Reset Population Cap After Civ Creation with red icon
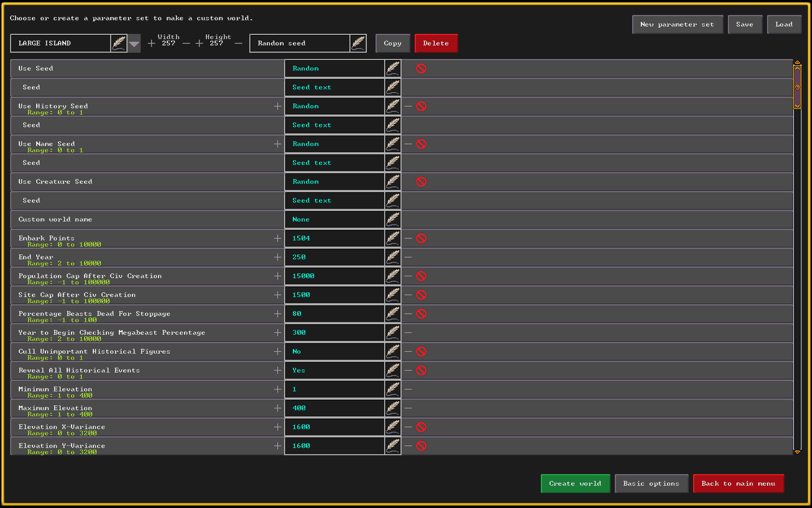The width and height of the screenshot is (812, 508). coord(421,276)
